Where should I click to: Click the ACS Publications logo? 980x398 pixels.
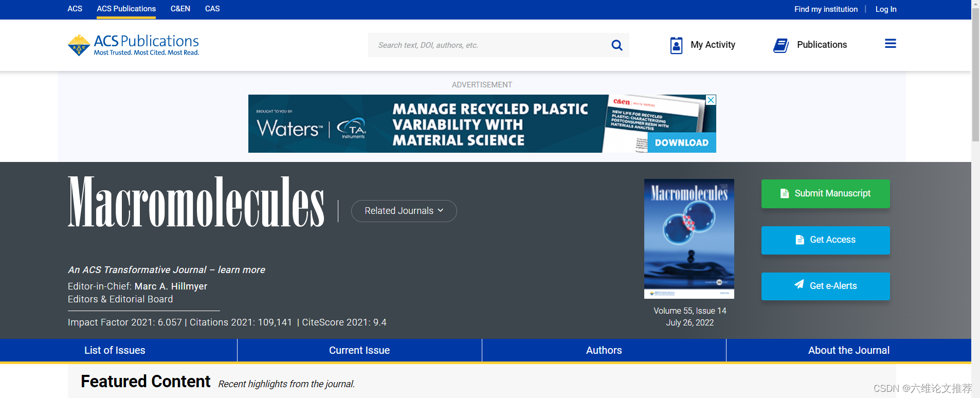point(133,45)
